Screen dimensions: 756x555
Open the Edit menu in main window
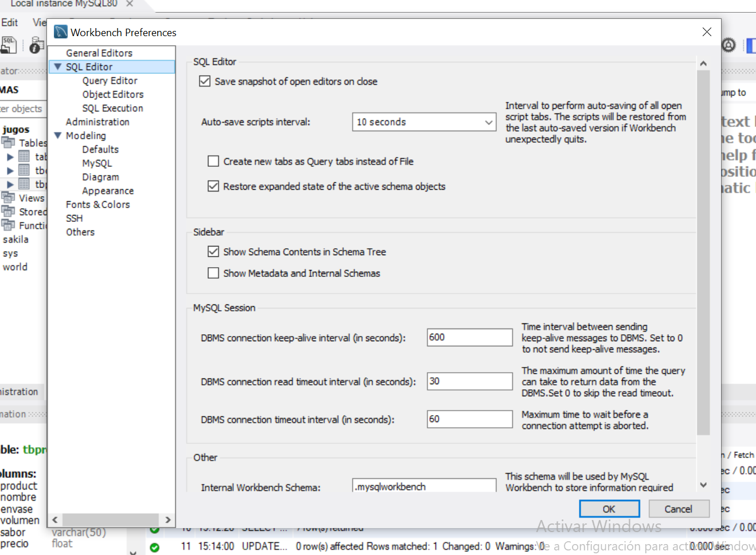(9, 22)
